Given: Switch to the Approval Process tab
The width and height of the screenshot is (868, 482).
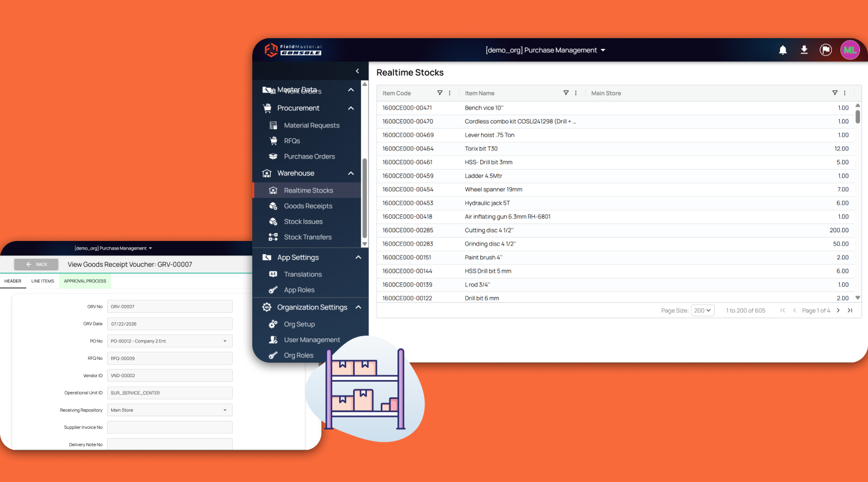Looking at the screenshot, I should coord(85,281).
